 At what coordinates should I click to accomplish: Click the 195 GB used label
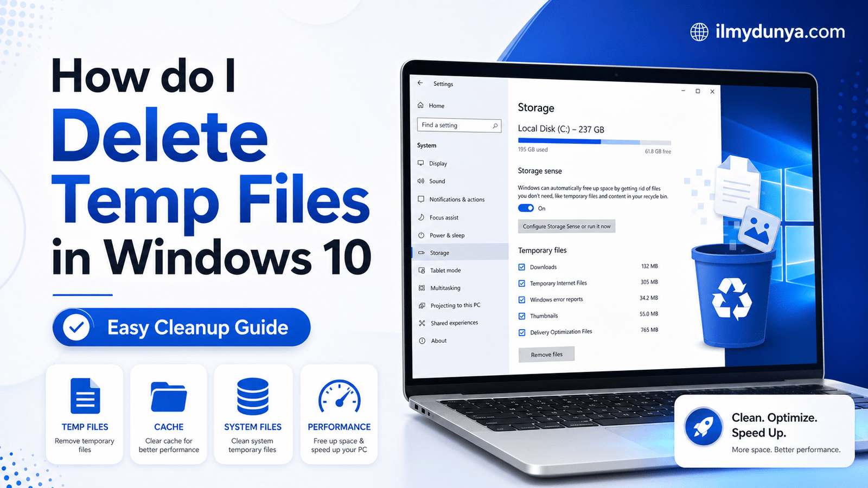(533, 150)
